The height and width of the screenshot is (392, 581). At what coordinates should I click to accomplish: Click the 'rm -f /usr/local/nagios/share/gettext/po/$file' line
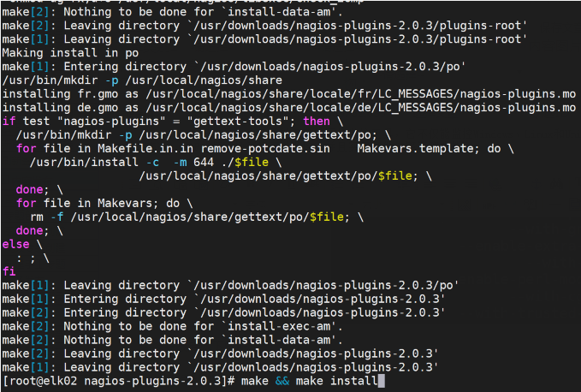coord(197,217)
